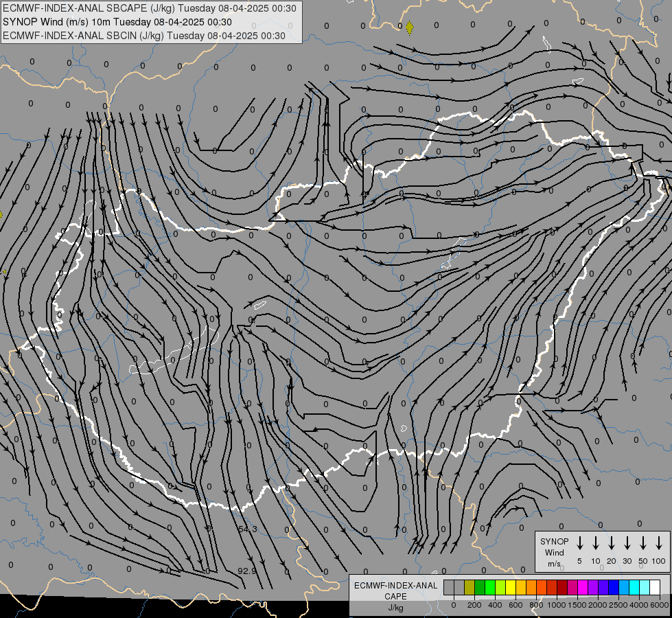
Task: Click the '92.9' value on the map
Action: (x=247, y=571)
